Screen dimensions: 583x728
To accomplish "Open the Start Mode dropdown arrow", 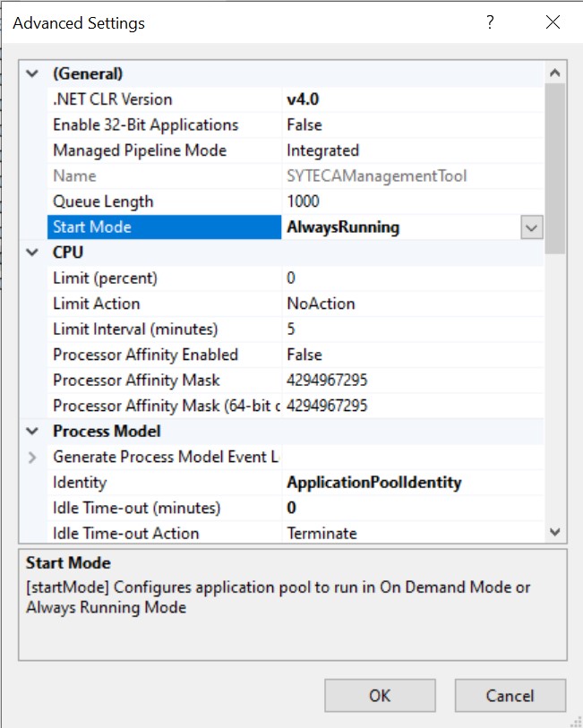I will pyautogui.click(x=531, y=228).
